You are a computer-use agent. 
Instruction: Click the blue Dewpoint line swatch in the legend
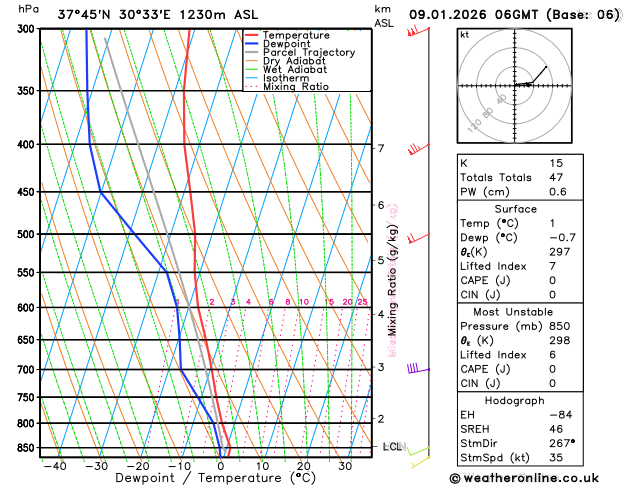(252, 44)
